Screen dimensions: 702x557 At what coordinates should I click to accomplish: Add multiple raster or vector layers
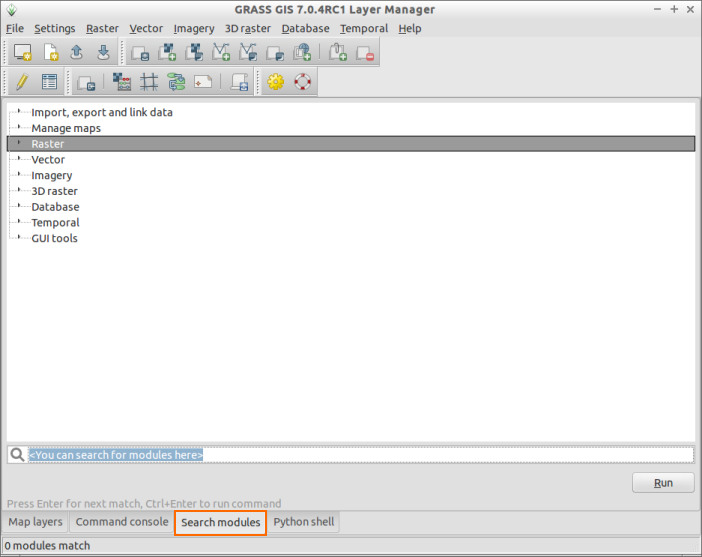pyautogui.click(x=140, y=52)
